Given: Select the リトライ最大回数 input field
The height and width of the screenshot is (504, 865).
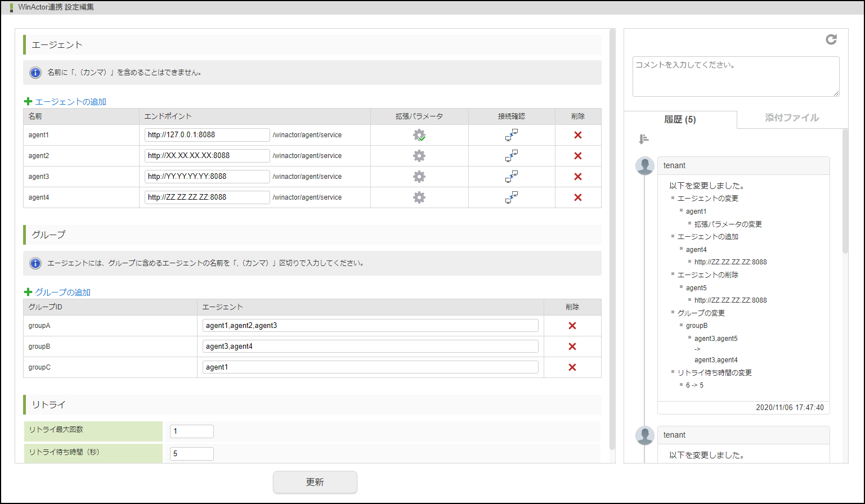Looking at the screenshot, I should point(191,431).
